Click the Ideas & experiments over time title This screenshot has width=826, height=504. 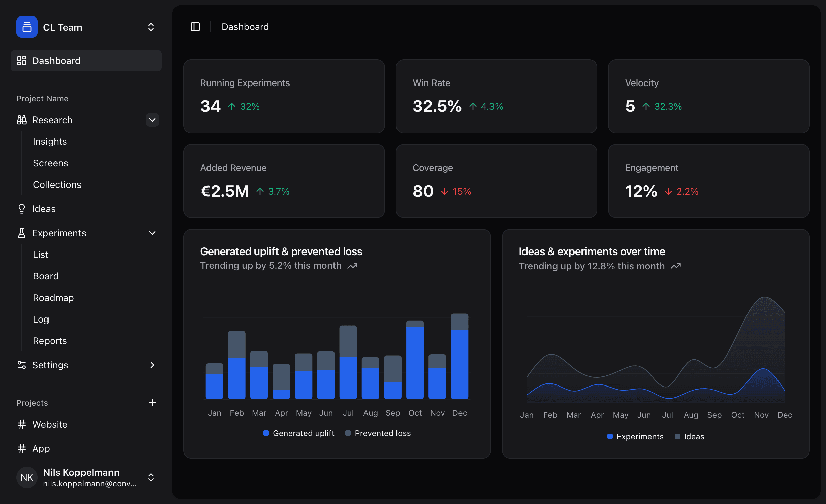tap(592, 251)
